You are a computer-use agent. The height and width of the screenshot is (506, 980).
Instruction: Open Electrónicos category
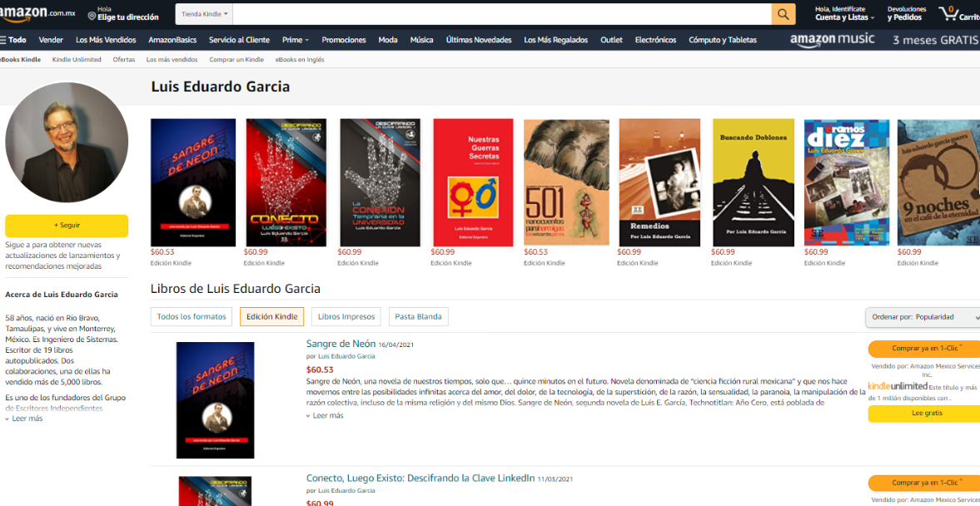click(655, 40)
